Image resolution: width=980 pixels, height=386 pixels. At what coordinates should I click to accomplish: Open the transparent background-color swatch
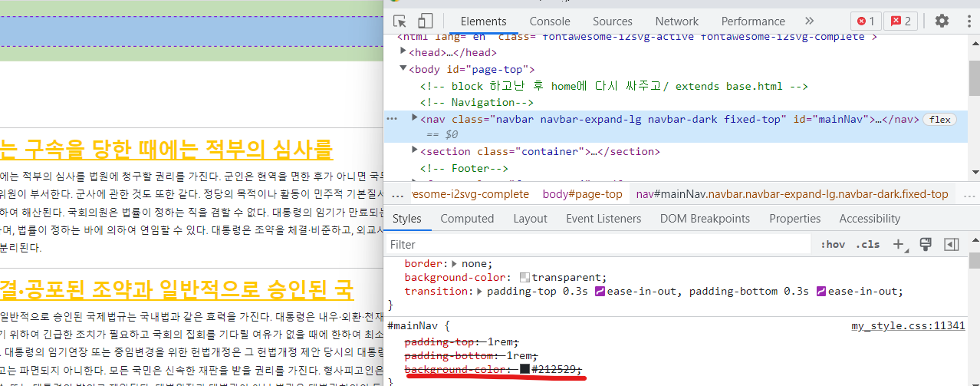pyautogui.click(x=525, y=278)
